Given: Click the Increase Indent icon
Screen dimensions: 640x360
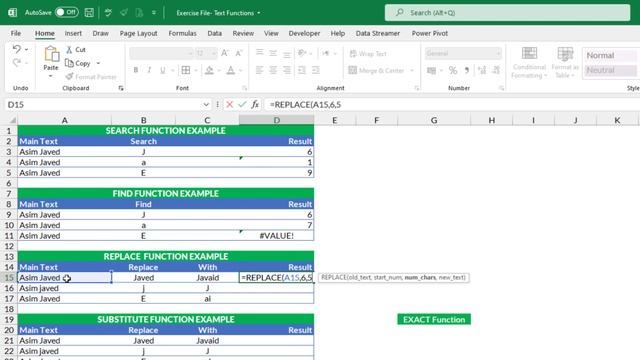Looking at the screenshot, I should pos(316,70).
